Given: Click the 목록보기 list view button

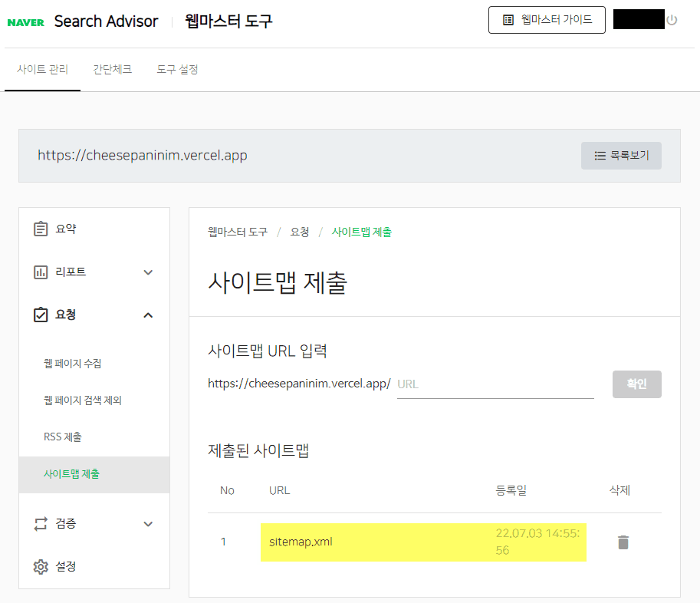Looking at the screenshot, I should coord(621,155).
